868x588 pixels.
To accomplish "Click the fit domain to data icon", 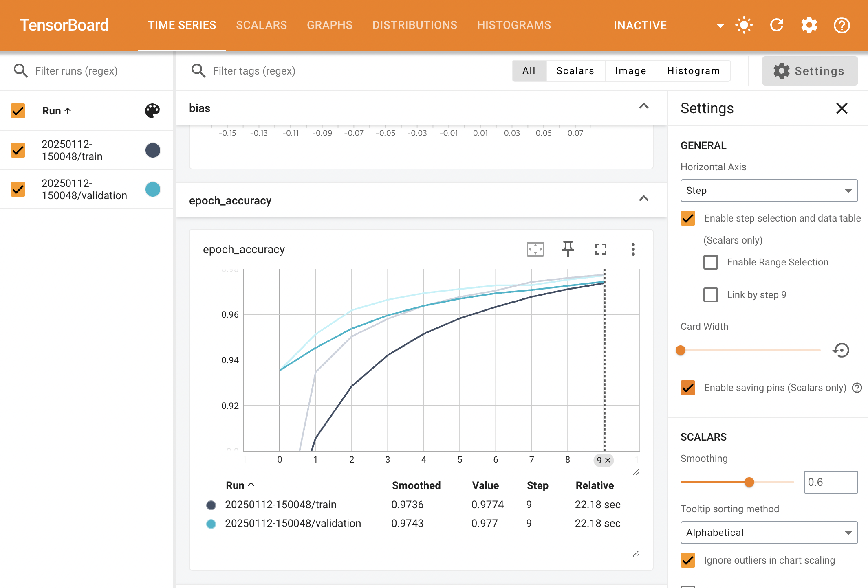I will [535, 249].
